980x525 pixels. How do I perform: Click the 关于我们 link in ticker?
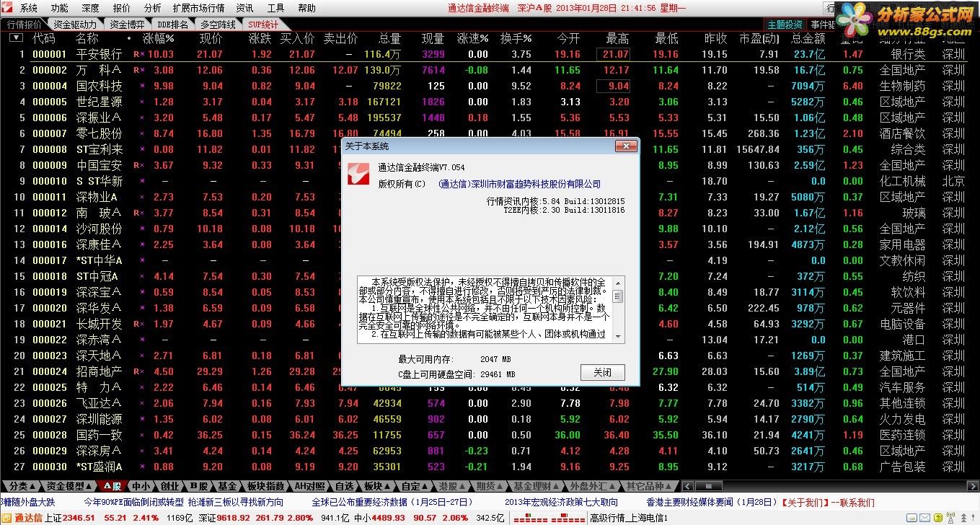[x=805, y=502]
